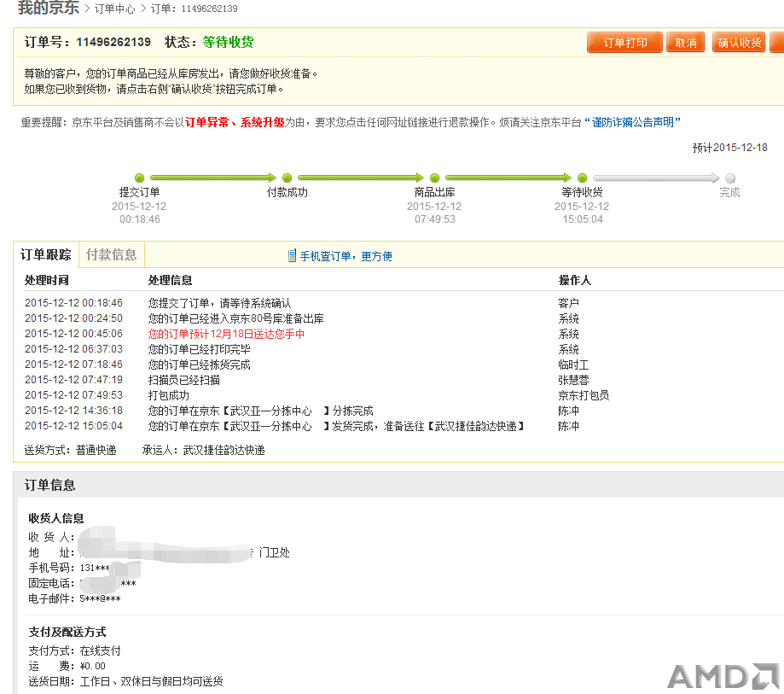784x694 pixels.
Task: Click the red warning text 订单异常、系统升级
Action: pyautogui.click(x=235, y=122)
